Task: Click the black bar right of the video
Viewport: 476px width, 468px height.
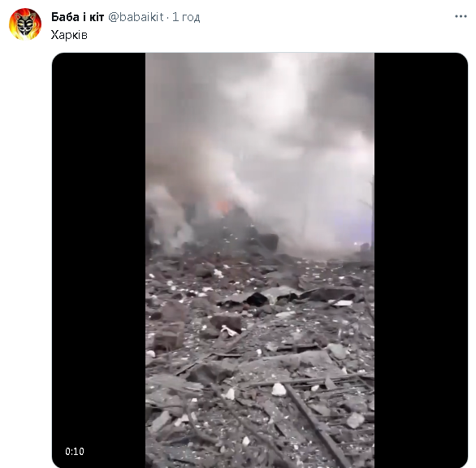Action: click(421, 260)
